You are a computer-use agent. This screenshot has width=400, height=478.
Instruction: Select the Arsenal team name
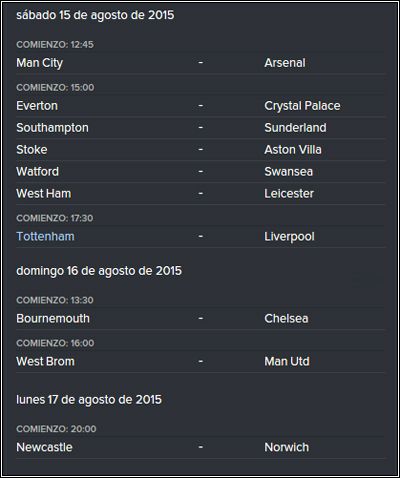pyautogui.click(x=285, y=63)
